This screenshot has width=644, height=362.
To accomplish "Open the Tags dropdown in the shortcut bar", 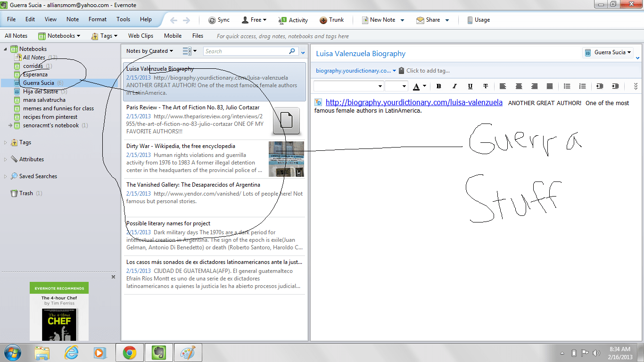I will click(x=104, y=36).
